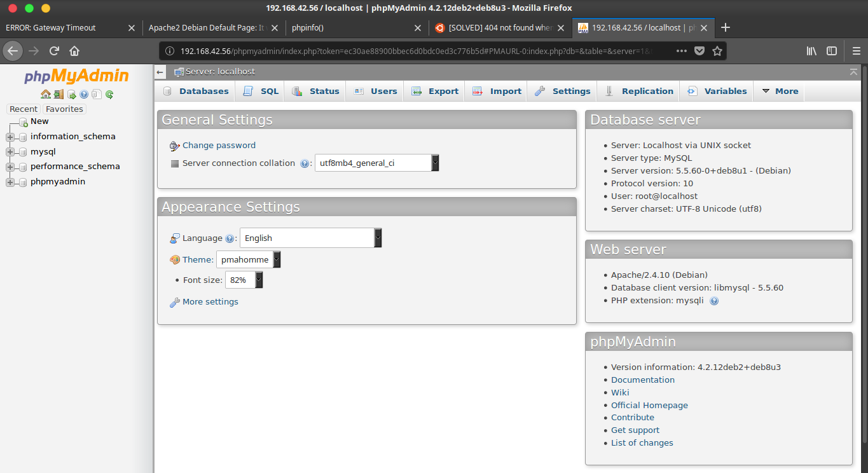Open the Wiki link
Screen dimensions: 868x473
coord(620,393)
